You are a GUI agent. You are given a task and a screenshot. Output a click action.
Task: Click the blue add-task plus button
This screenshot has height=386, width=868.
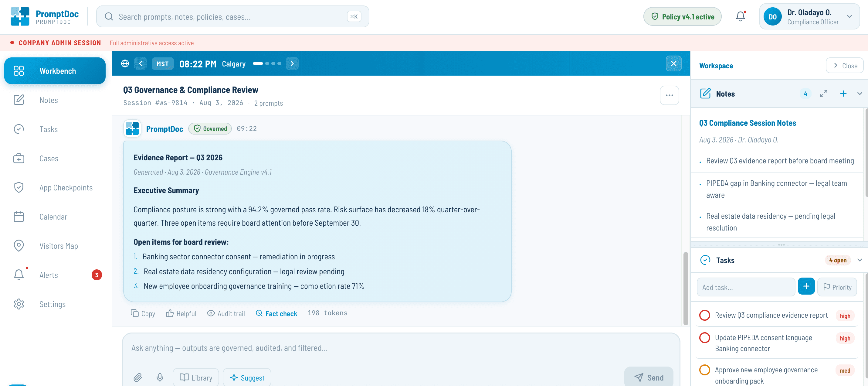pyautogui.click(x=806, y=287)
